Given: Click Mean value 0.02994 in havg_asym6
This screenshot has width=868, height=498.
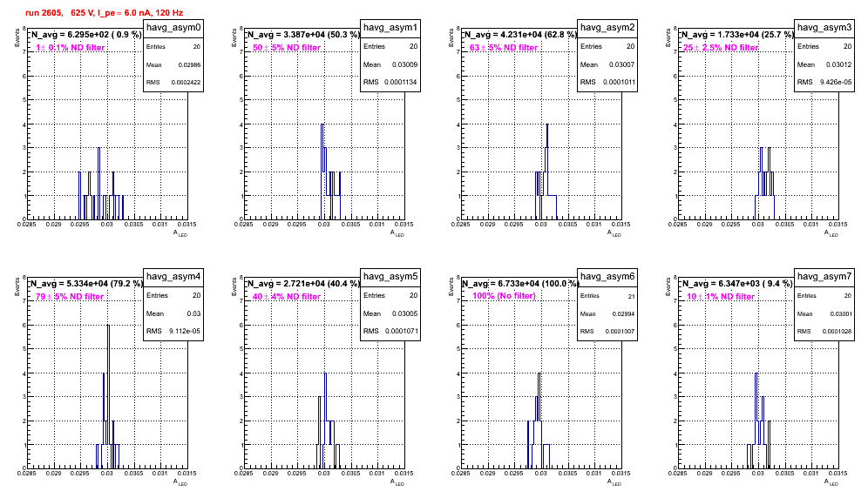Looking at the screenshot, I should click(623, 314).
